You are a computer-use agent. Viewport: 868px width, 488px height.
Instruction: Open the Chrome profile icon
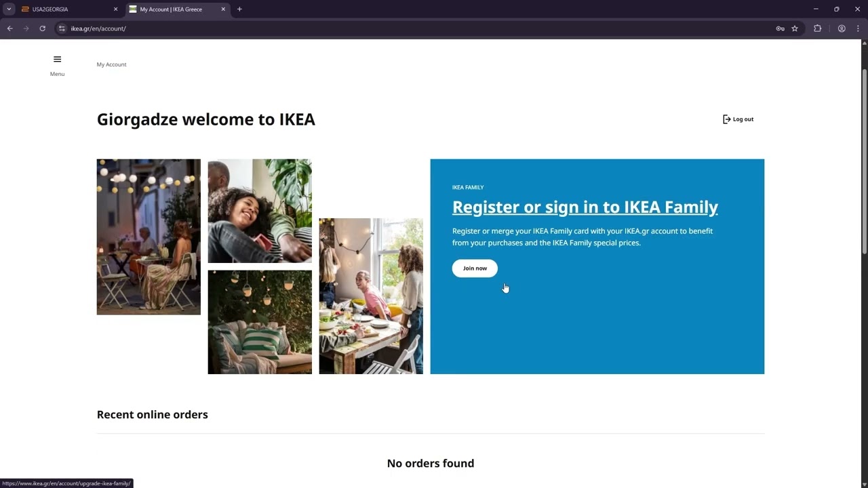tap(842, 28)
